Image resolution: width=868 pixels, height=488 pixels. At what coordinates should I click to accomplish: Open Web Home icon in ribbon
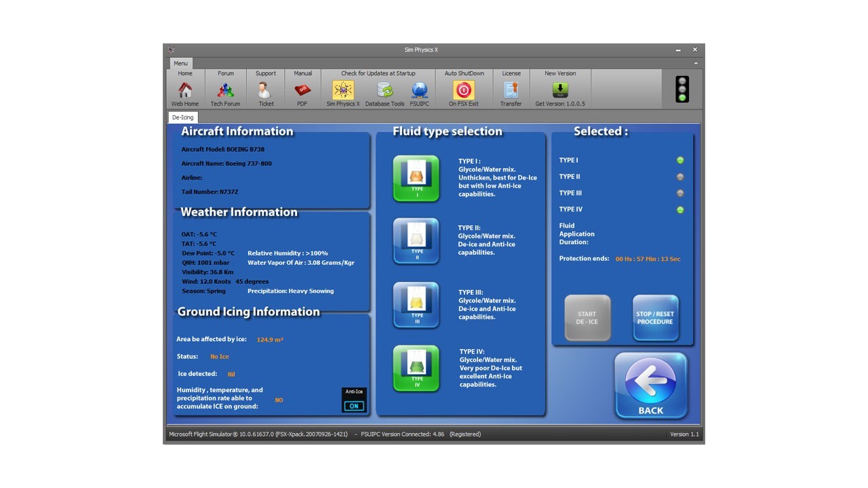click(x=184, y=90)
